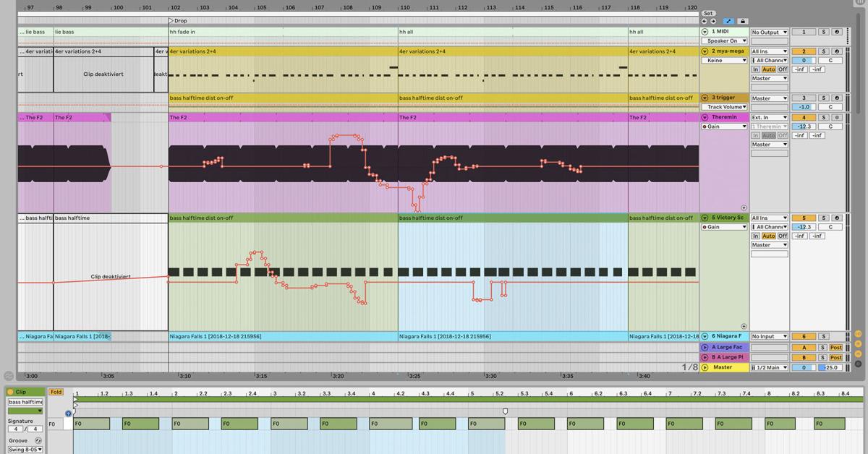
Task: Click the Set locator button
Action: (709, 13)
